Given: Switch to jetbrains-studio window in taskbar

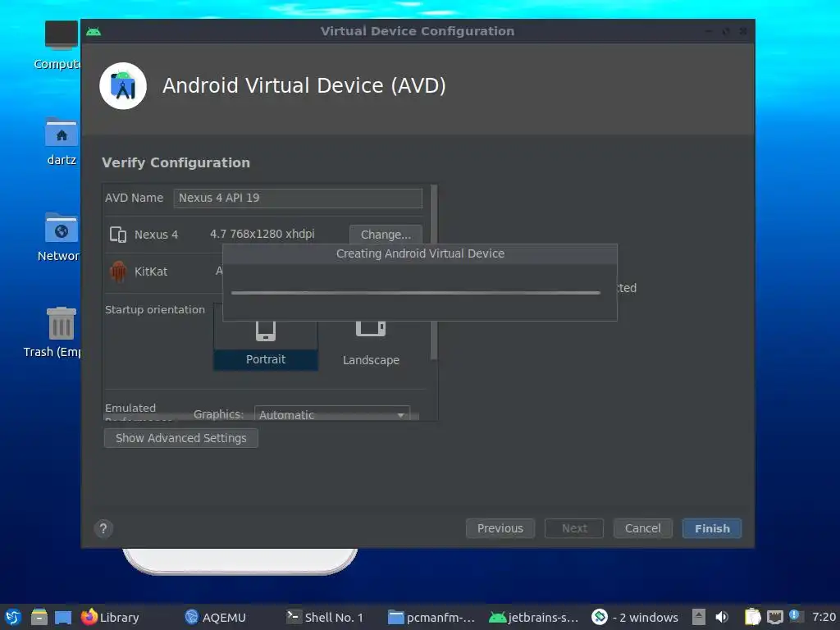Looking at the screenshot, I should 533,617.
